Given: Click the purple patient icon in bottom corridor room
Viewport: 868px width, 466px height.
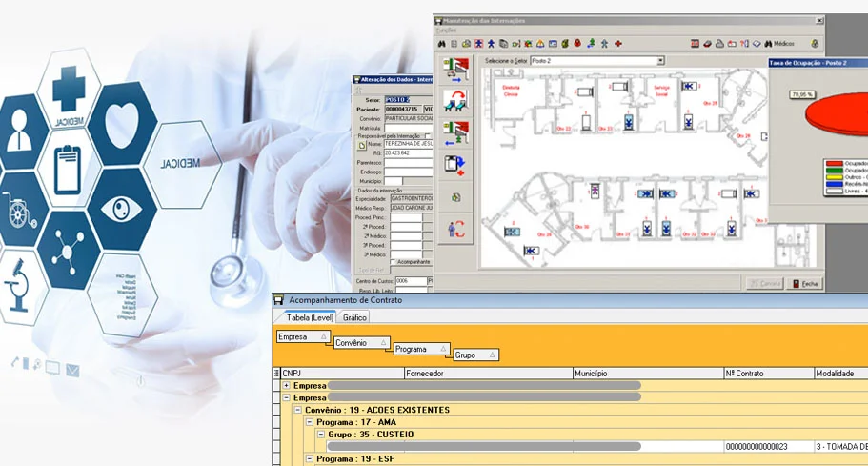Looking at the screenshot, I should click(595, 192).
